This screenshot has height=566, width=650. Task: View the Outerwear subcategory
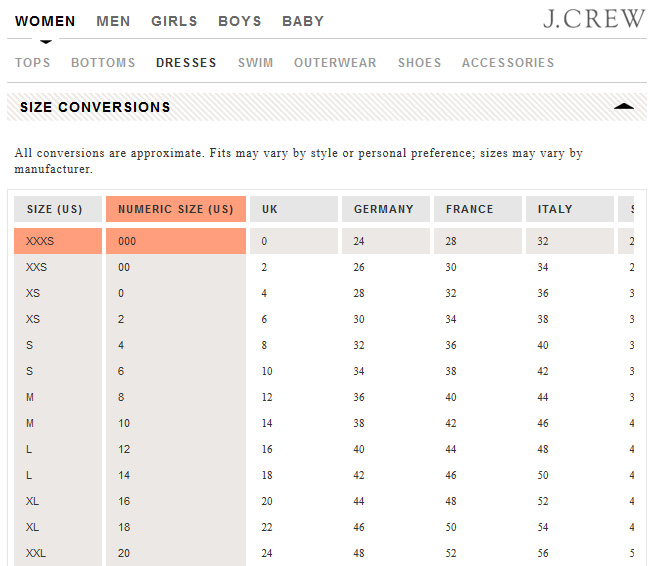[x=335, y=63]
